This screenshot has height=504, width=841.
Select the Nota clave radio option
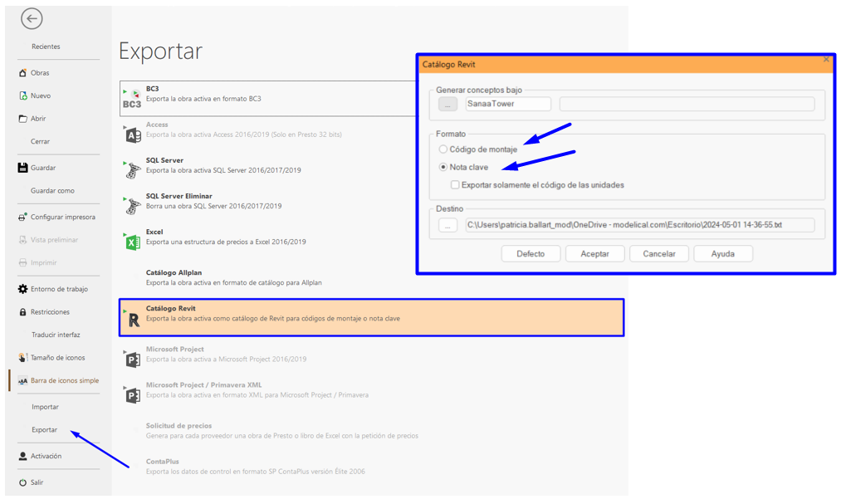click(x=443, y=167)
